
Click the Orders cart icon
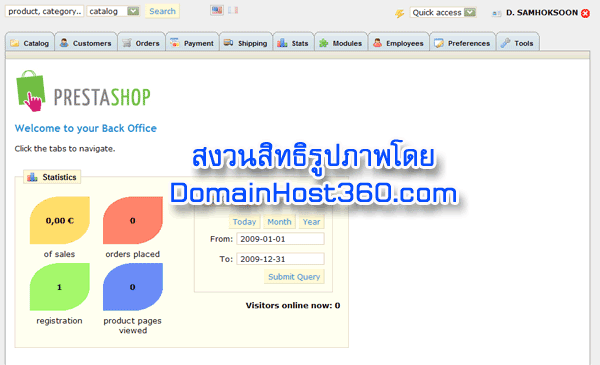pos(127,43)
